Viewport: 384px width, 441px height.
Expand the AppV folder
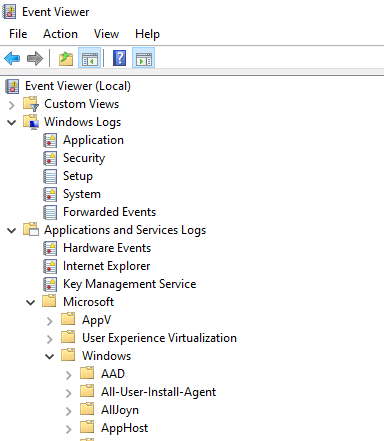[x=50, y=321]
